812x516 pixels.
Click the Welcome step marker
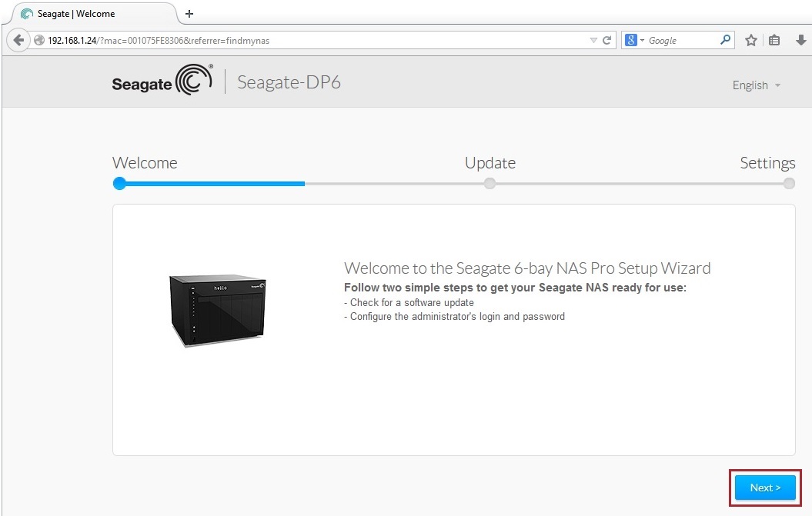click(x=119, y=183)
